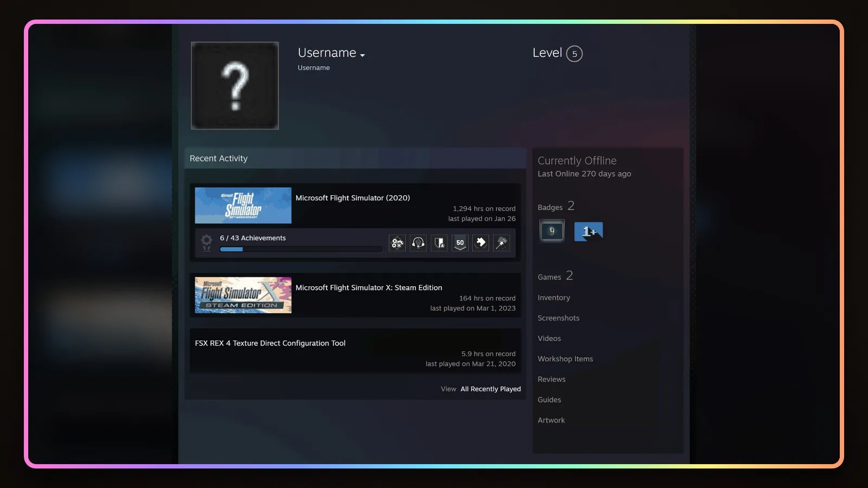Open Flight Simulator X Steam Edition banner image
Viewport: 868px width, 488px height.
(x=243, y=295)
